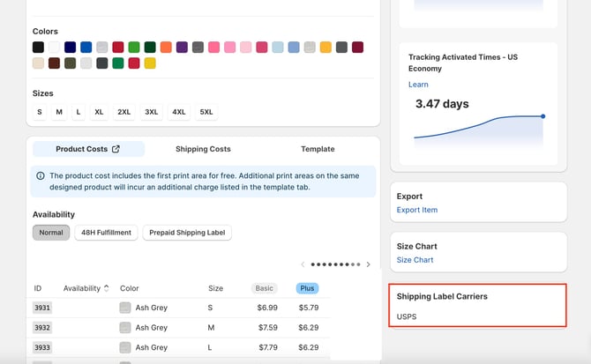Select the 48H Fulfillment availability option

pos(106,233)
